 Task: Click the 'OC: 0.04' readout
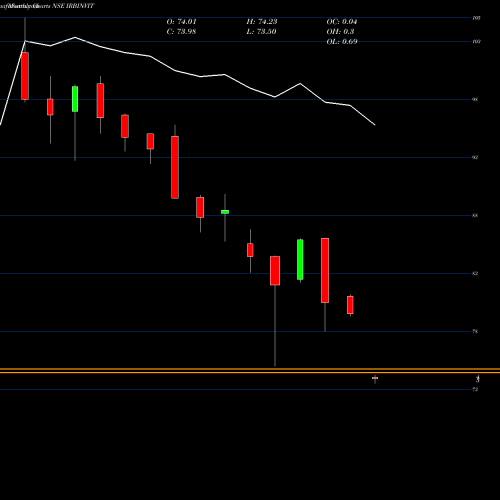[342, 22]
